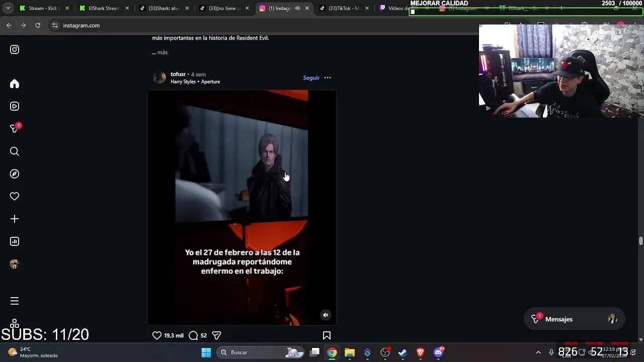This screenshot has height=362, width=644.
Task: Save tofusr's post with bookmark icon
Action: point(327,335)
